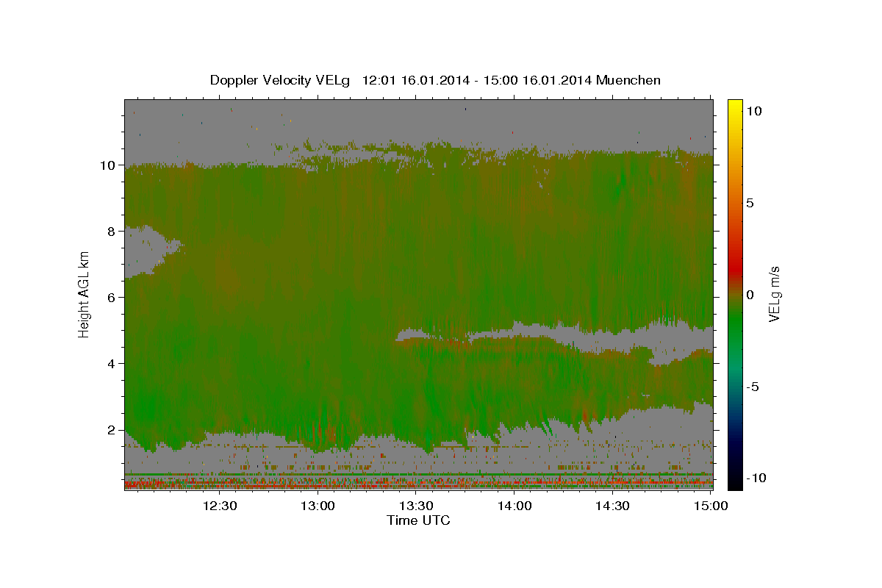The image size is (882, 588).
Task: Click the red noise band at the plot bottom
Action: (x=418, y=483)
